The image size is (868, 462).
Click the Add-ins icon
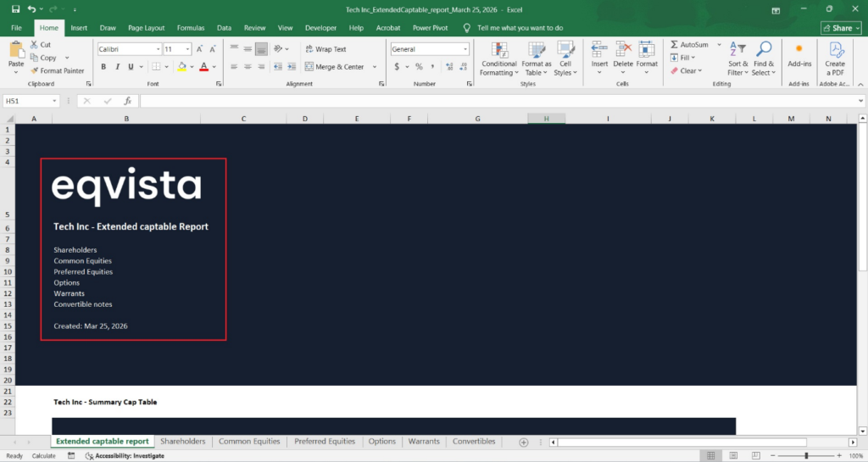(x=798, y=49)
